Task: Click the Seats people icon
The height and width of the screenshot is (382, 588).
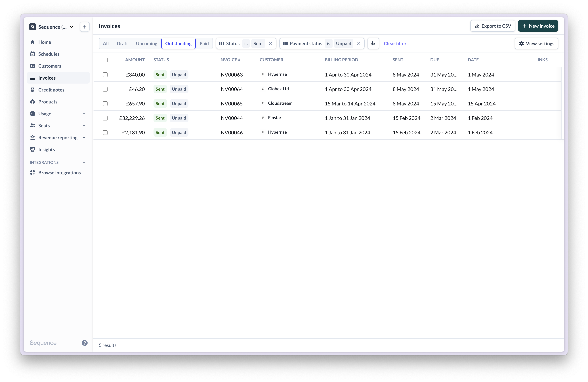Action: pyautogui.click(x=33, y=126)
